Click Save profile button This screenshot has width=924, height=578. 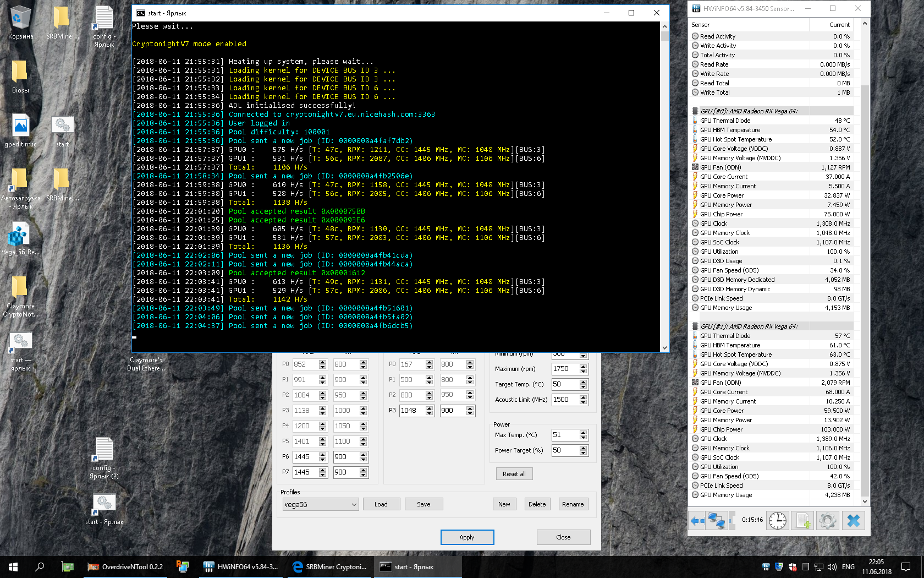point(424,504)
